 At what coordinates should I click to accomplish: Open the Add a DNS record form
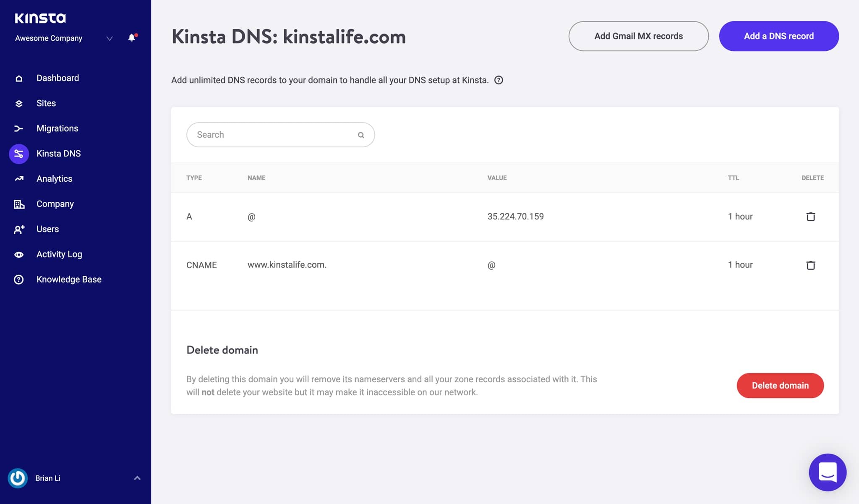tap(778, 35)
